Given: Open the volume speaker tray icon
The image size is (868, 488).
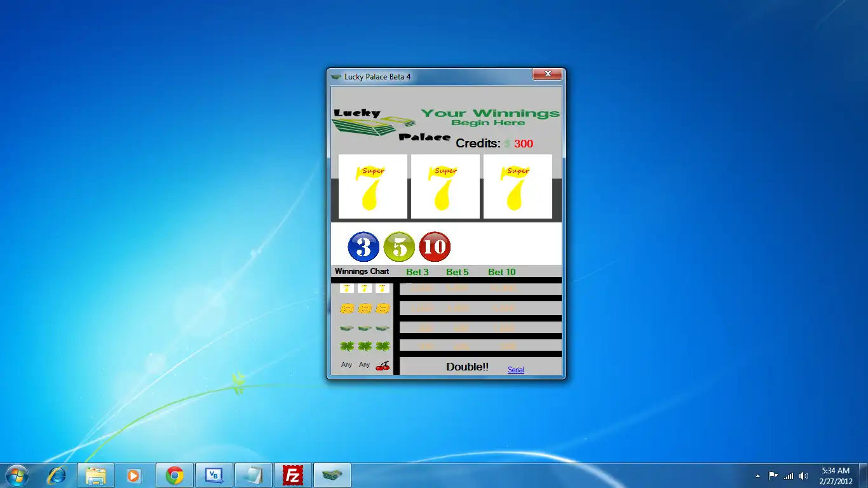Looking at the screenshot, I should pos(804,475).
